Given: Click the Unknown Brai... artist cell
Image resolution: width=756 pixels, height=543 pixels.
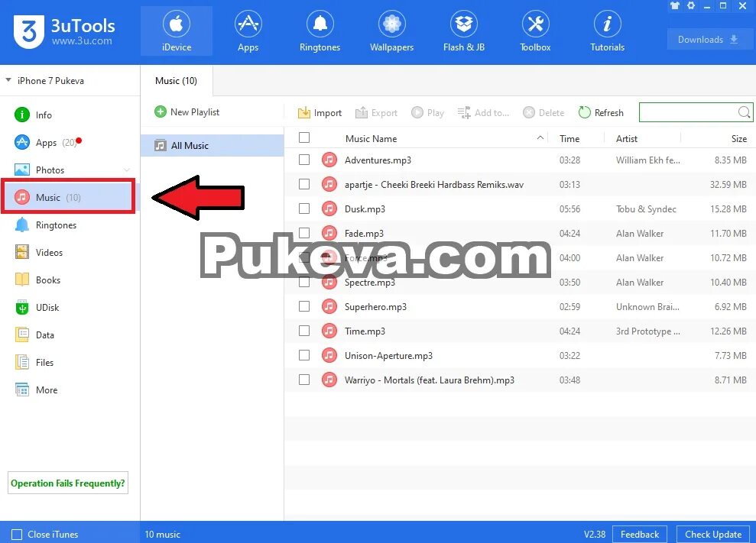Looking at the screenshot, I should pos(647,307).
